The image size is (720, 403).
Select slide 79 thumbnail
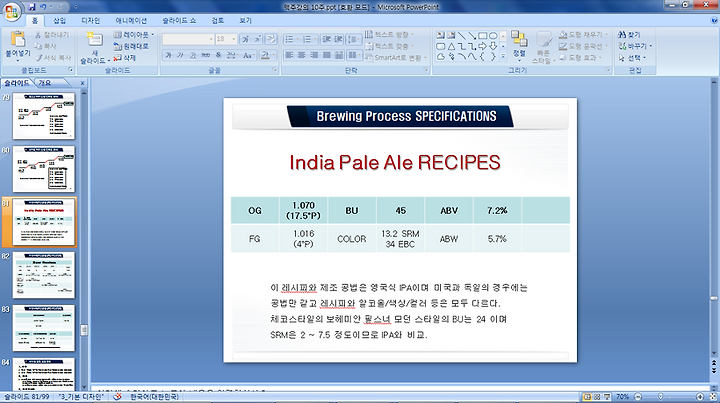[x=44, y=116]
